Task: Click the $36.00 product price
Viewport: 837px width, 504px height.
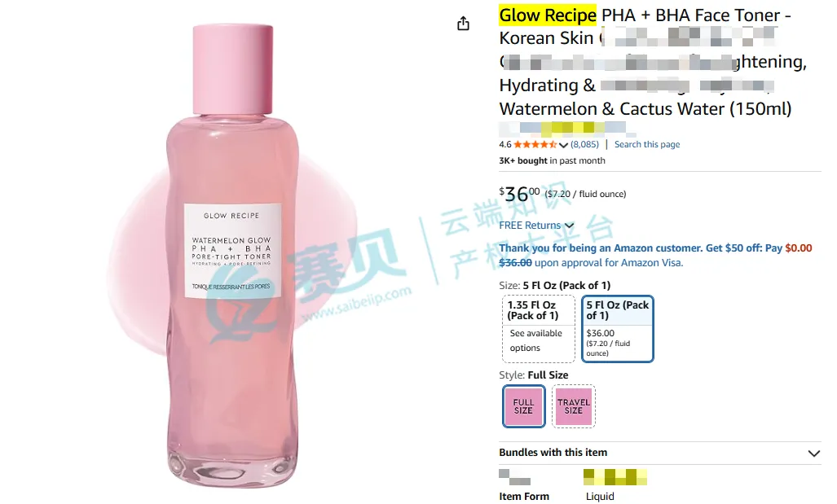Action: [519, 194]
